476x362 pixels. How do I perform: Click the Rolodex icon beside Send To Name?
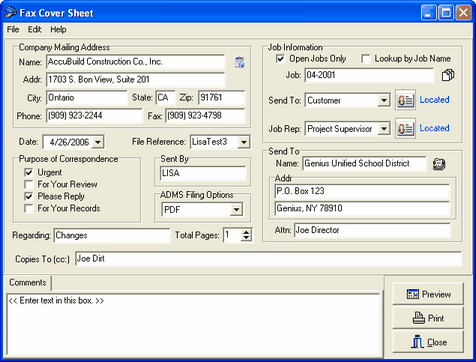[439, 164]
